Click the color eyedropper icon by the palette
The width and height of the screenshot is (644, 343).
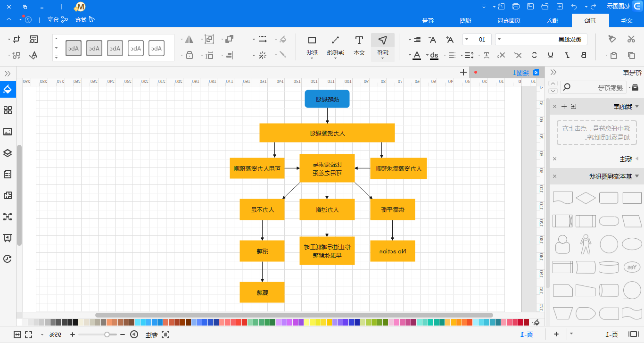click(536, 322)
